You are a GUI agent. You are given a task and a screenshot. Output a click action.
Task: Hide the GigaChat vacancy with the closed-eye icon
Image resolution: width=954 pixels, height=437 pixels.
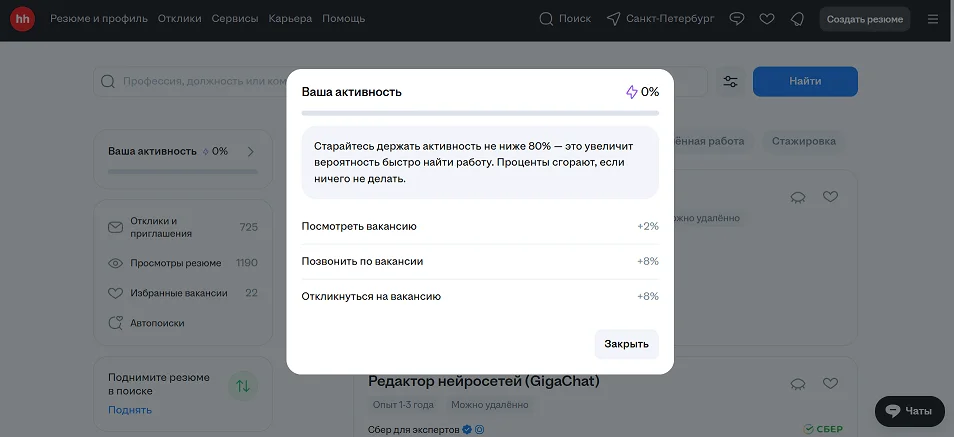[798, 383]
